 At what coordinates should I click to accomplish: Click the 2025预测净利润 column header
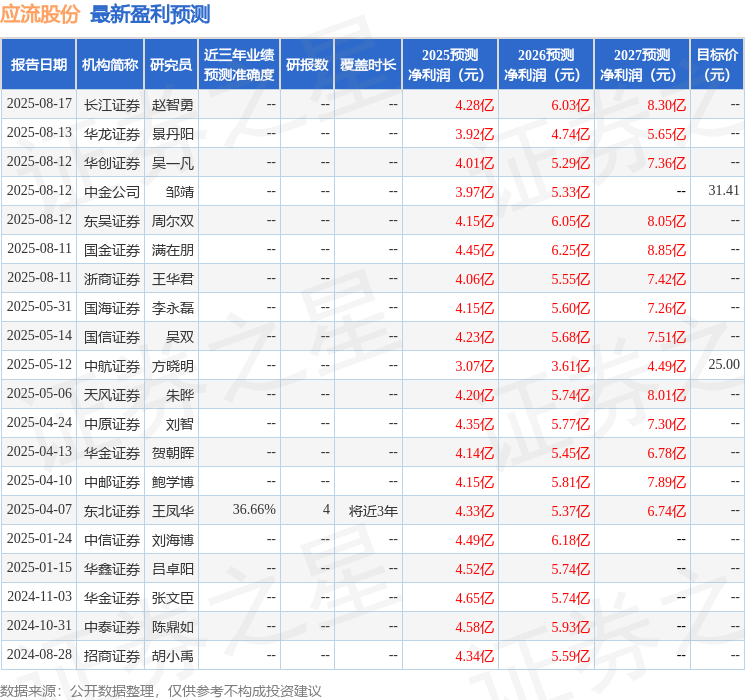(450, 65)
